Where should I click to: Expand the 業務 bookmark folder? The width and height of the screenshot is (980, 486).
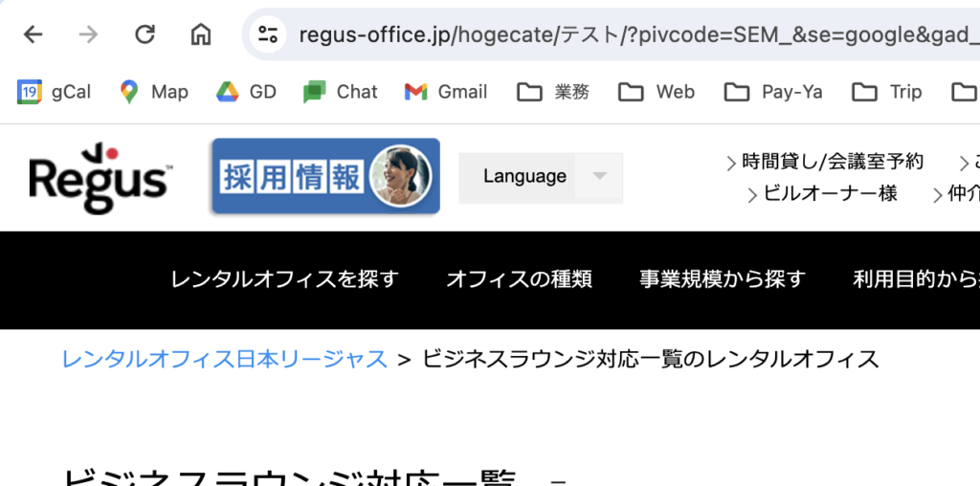pyautogui.click(x=553, y=92)
